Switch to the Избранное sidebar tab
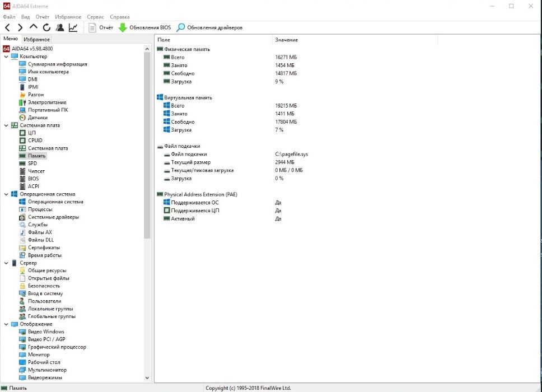 point(36,39)
